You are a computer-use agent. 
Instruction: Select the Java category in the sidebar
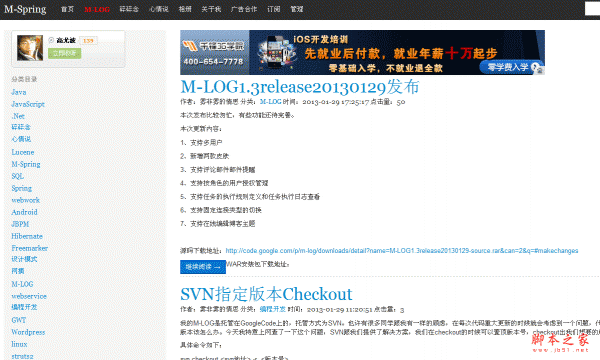point(19,92)
